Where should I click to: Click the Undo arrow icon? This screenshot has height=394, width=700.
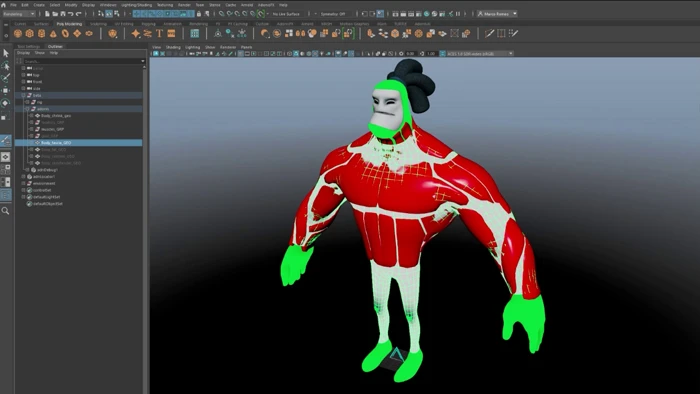pyautogui.click(x=71, y=14)
